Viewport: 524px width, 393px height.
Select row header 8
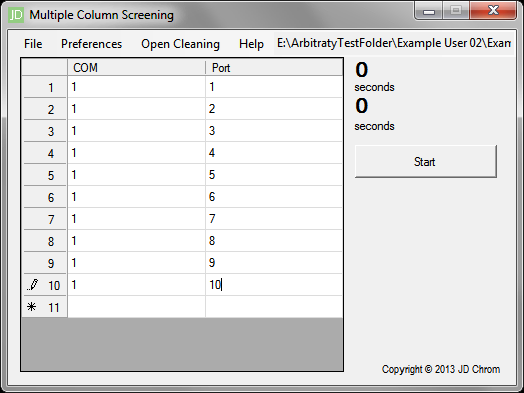coord(44,241)
